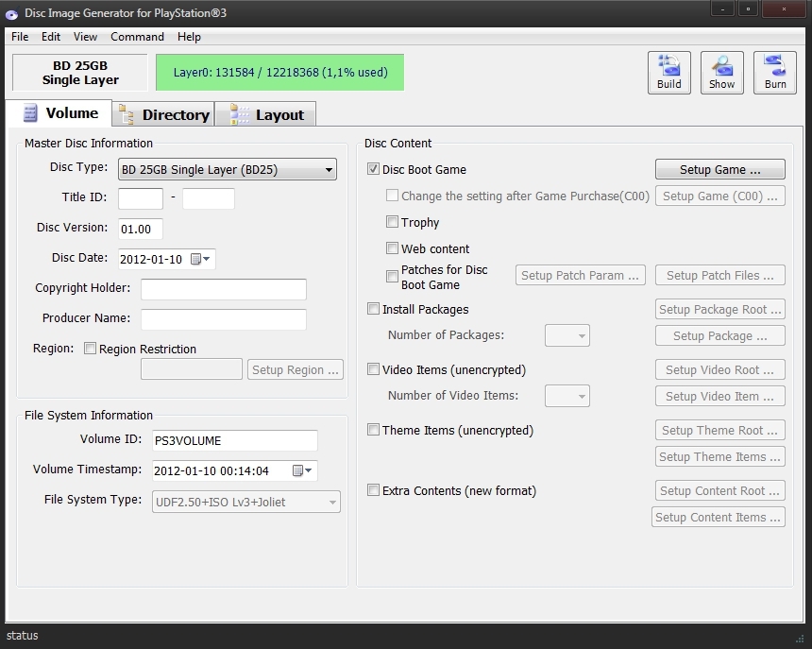The image size is (812, 649).
Task: Click the Setup Game (C00) ... button
Action: click(x=719, y=196)
